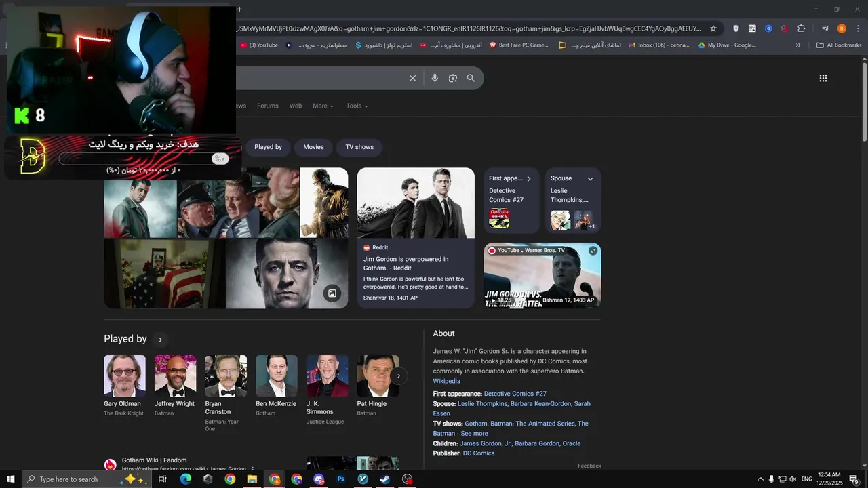Clear the Google search box text
The width and height of the screenshot is (868, 488).
pyautogui.click(x=412, y=79)
